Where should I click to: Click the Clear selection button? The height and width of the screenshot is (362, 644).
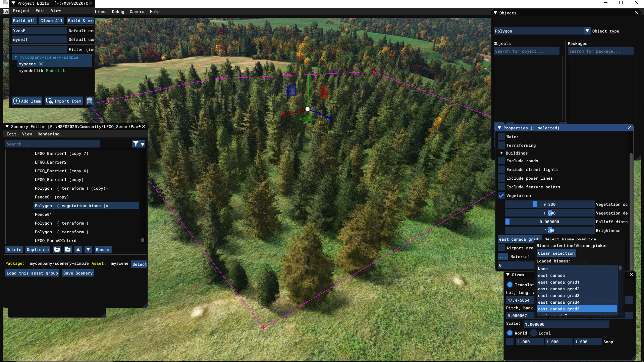point(556,253)
